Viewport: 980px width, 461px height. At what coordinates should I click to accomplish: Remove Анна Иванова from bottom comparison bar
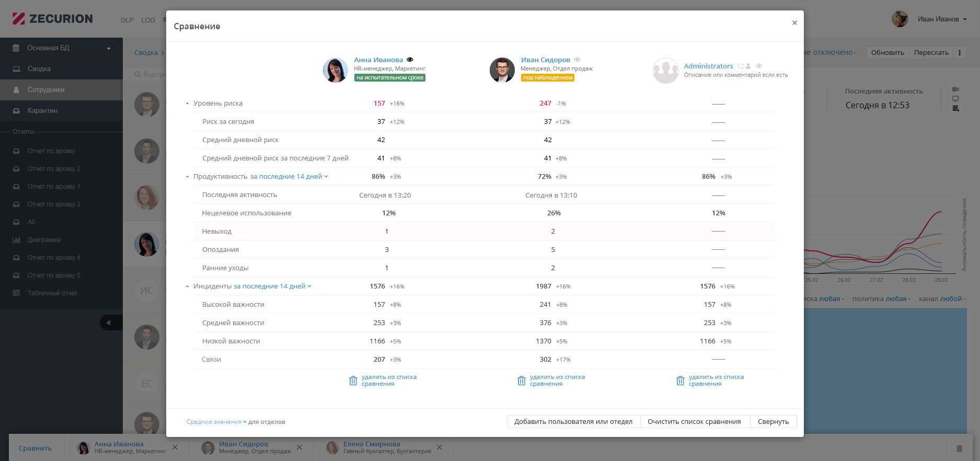click(175, 447)
